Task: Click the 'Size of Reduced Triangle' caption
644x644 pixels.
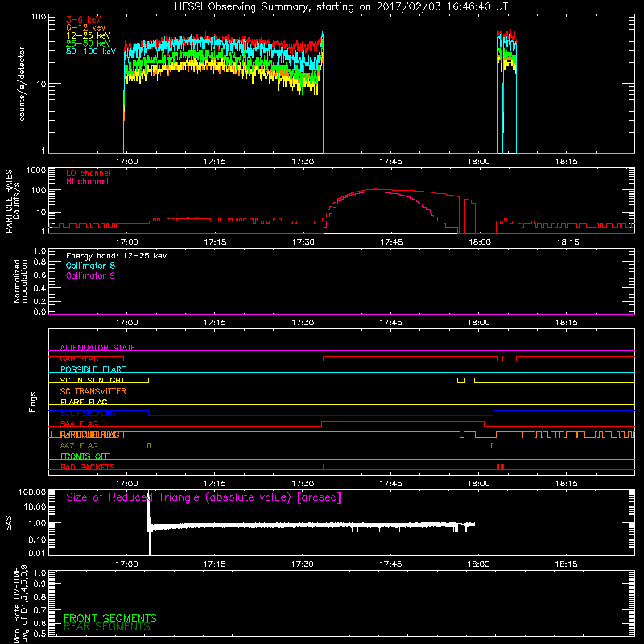Action: (x=204, y=497)
